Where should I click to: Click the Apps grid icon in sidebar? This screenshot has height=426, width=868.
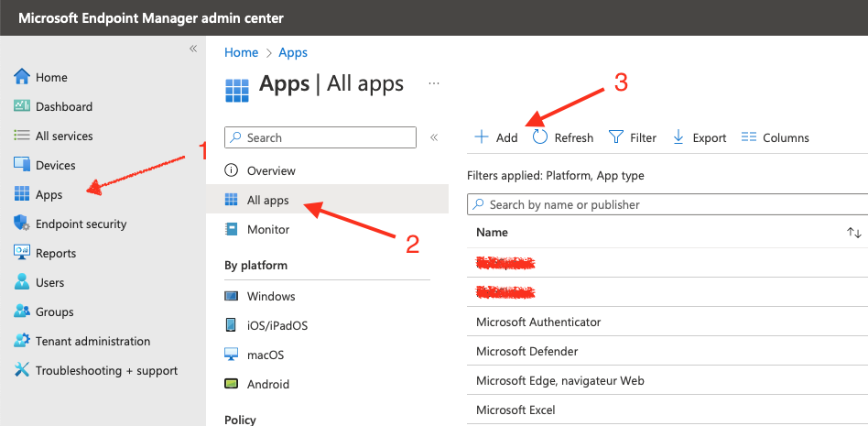[x=22, y=194]
